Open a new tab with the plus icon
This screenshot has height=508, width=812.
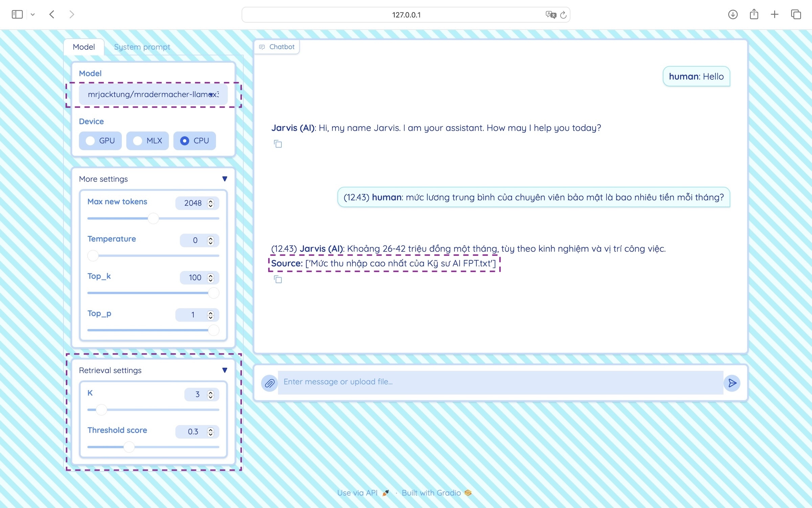coord(774,14)
